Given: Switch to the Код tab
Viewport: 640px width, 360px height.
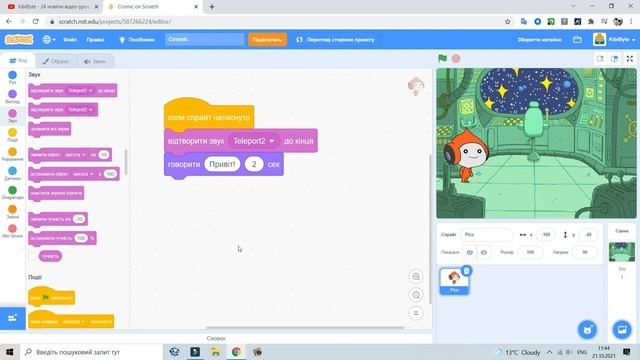Looking at the screenshot, I should [18, 61].
